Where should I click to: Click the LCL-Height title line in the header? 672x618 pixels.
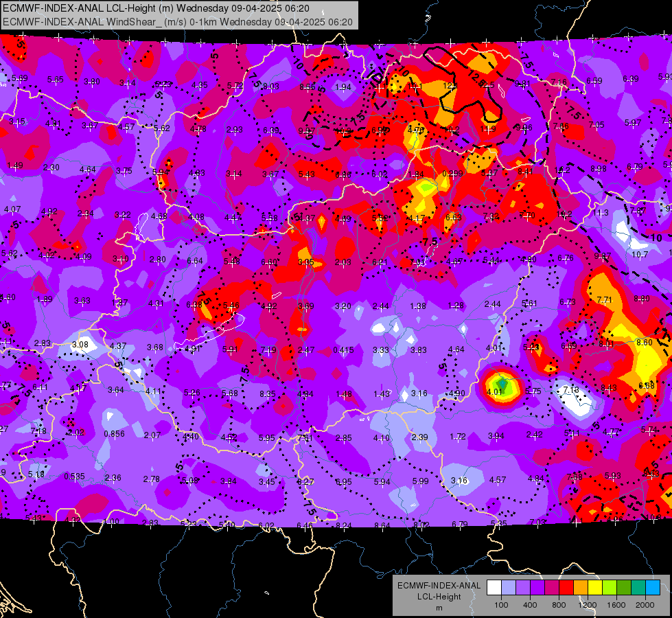156,8
